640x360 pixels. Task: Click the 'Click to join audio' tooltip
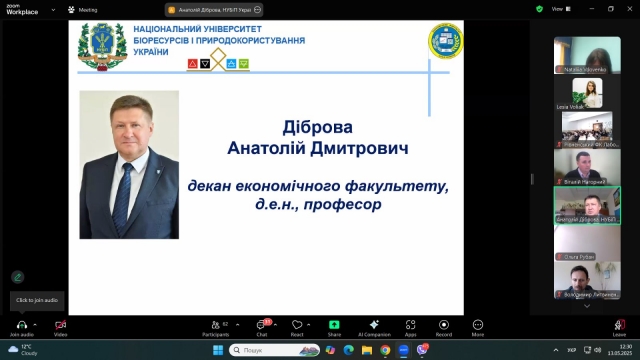[x=37, y=300]
